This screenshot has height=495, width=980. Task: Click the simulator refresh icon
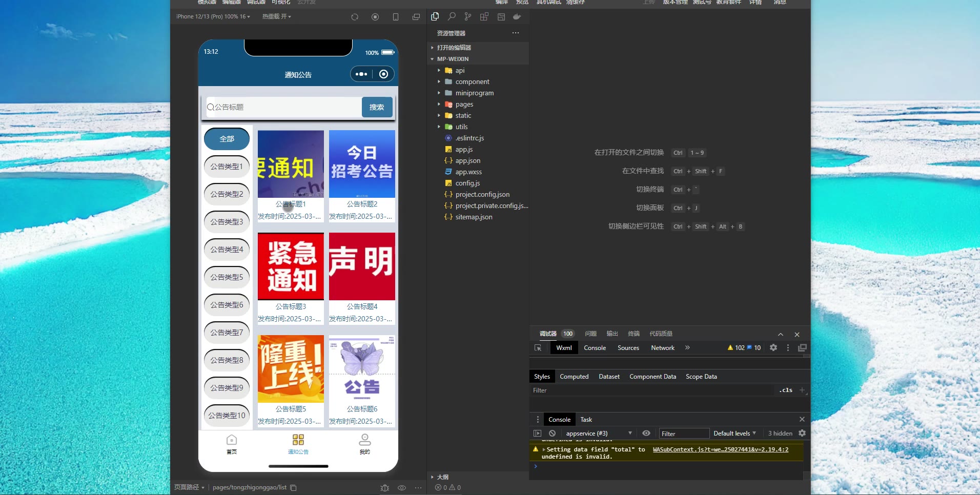point(355,17)
